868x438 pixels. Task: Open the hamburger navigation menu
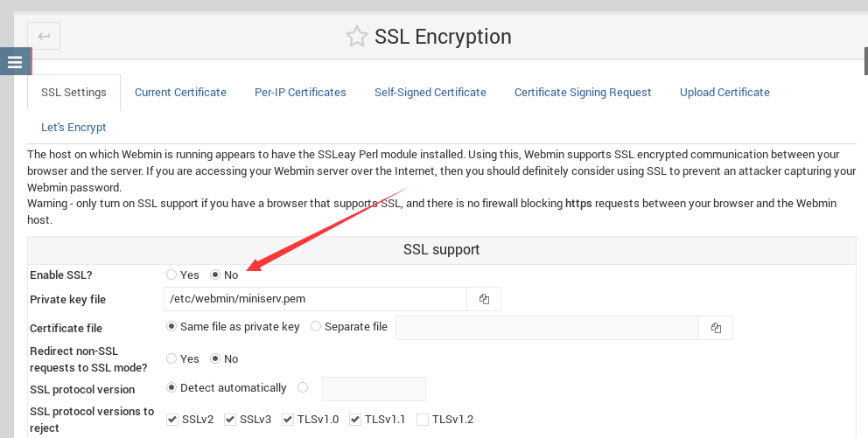pyautogui.click(x=16, y=61)
